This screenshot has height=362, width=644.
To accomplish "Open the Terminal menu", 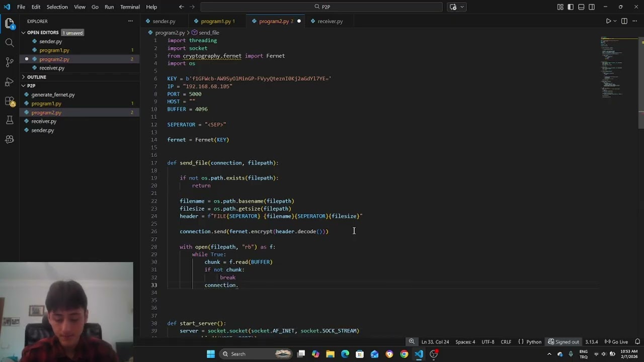I will click(x=130, y=7).
